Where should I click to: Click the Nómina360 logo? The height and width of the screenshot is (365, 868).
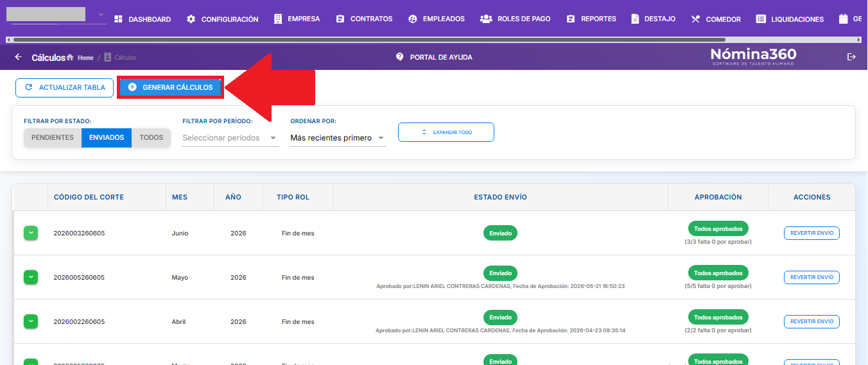[x=753, y=56]
